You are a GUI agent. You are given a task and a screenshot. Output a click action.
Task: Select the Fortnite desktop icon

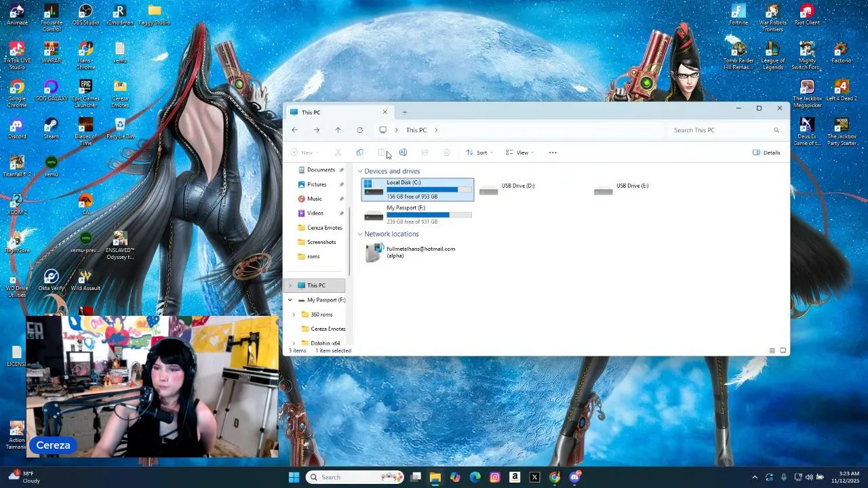[738, 16]
